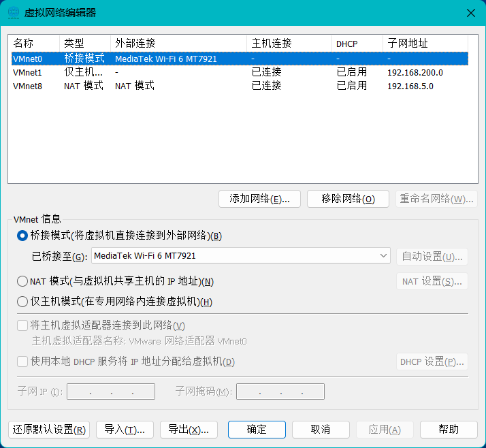
Task: Click the 添加网络 button
Action: pos(259,199)
